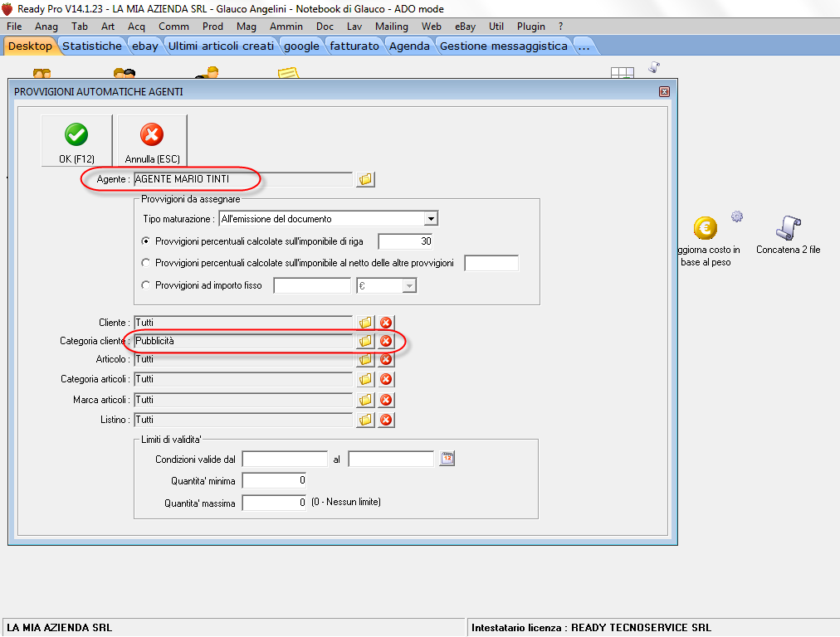Open the Ammin menu
The width and height of the screenshot is (840, 637).
[286, 27]
